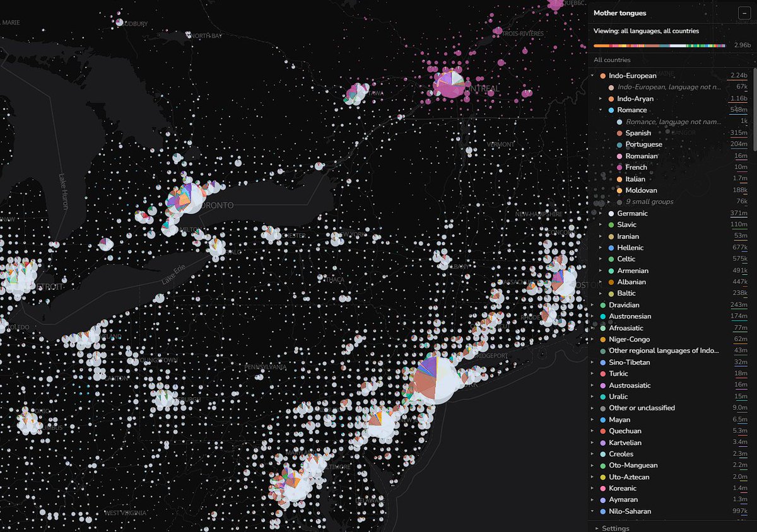The image size is (757, 532).
Task: Select the Iranian language row
Action: click(672, 236)
